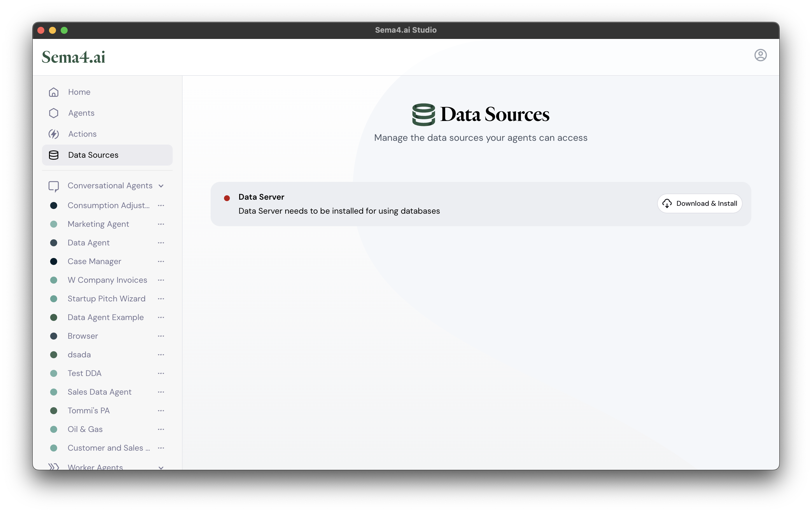Viewport: 812px width, 513px height.
Task: Click the cloud download icon
Action: (667, 203)
